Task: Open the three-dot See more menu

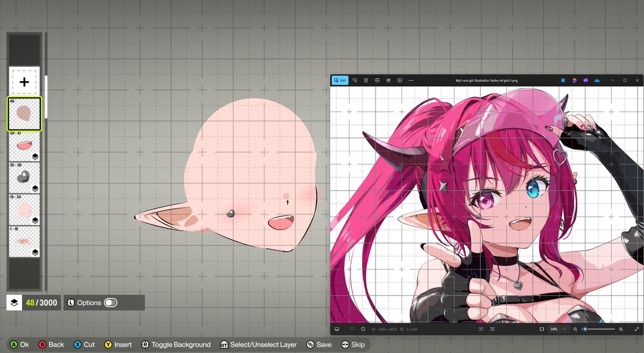Action: pyautogui.click(x=411, y=81)
